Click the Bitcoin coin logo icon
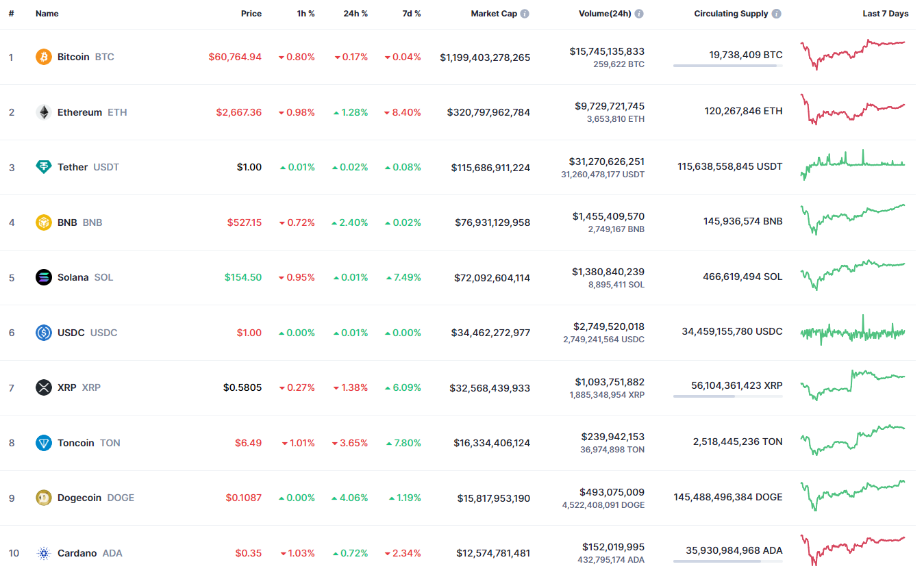This screenshot has height=575, width=924. [x=44, y=57]
